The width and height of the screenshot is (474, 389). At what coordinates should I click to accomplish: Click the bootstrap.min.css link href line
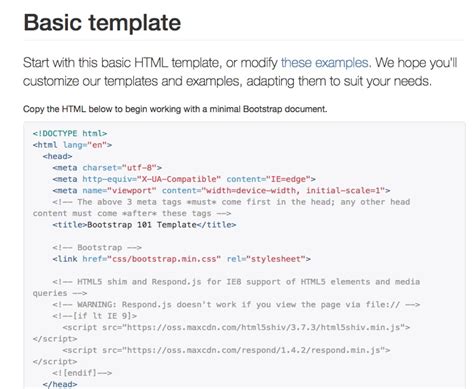coord(181,259)
